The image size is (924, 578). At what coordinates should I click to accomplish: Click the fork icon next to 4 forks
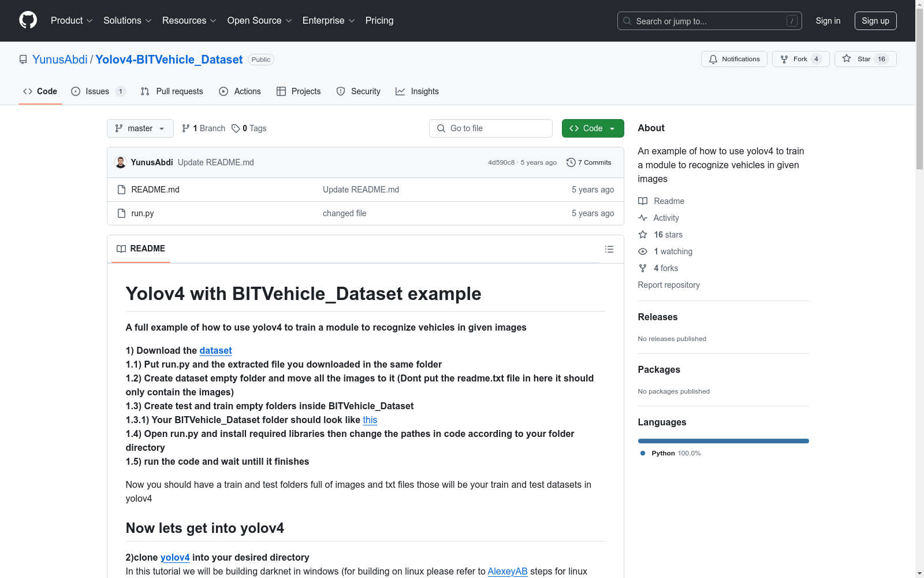pyautogui.click(x=643, y=268)
